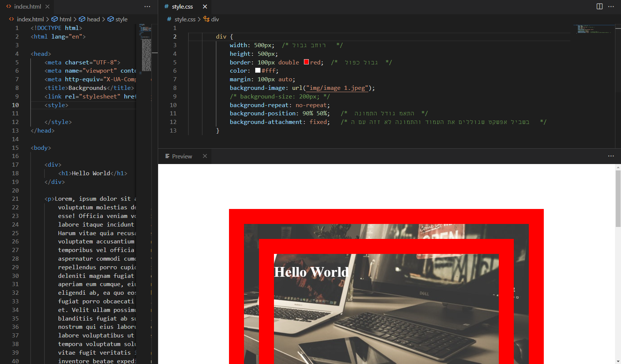Open more actions menu for style.css editor
This screenshot has width=621, height=364.
tap(611, 6)
